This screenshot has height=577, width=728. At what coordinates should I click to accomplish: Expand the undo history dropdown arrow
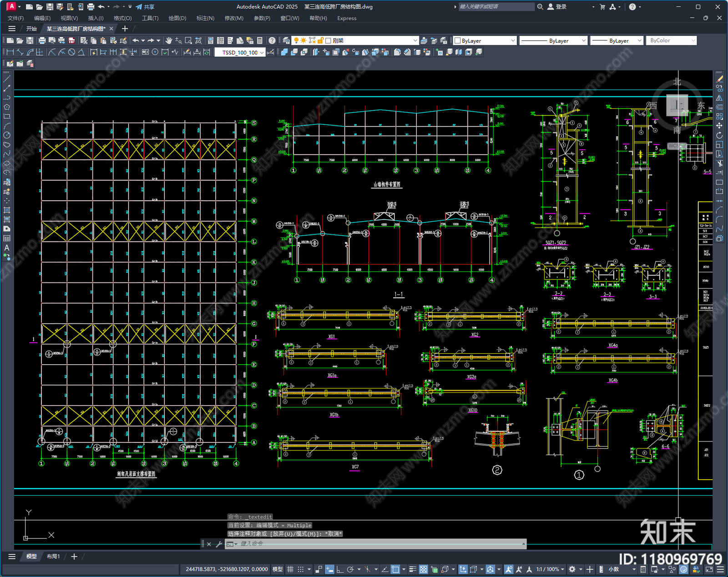[x=143, y=40]
